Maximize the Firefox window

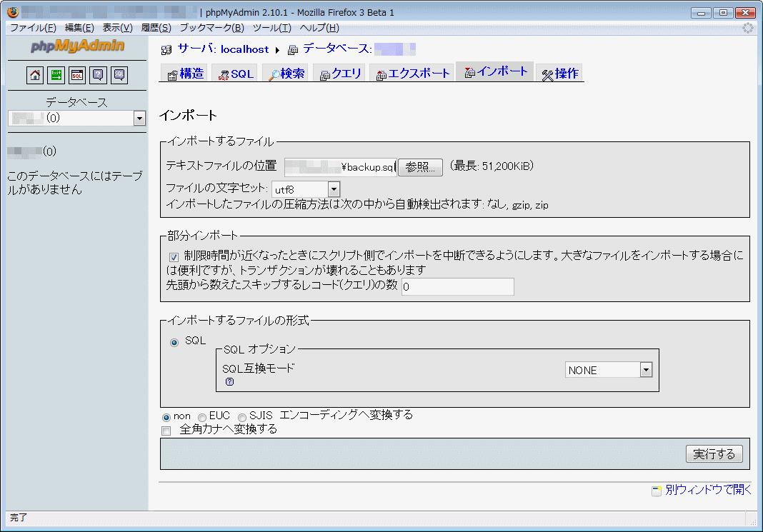coord(723,13)
